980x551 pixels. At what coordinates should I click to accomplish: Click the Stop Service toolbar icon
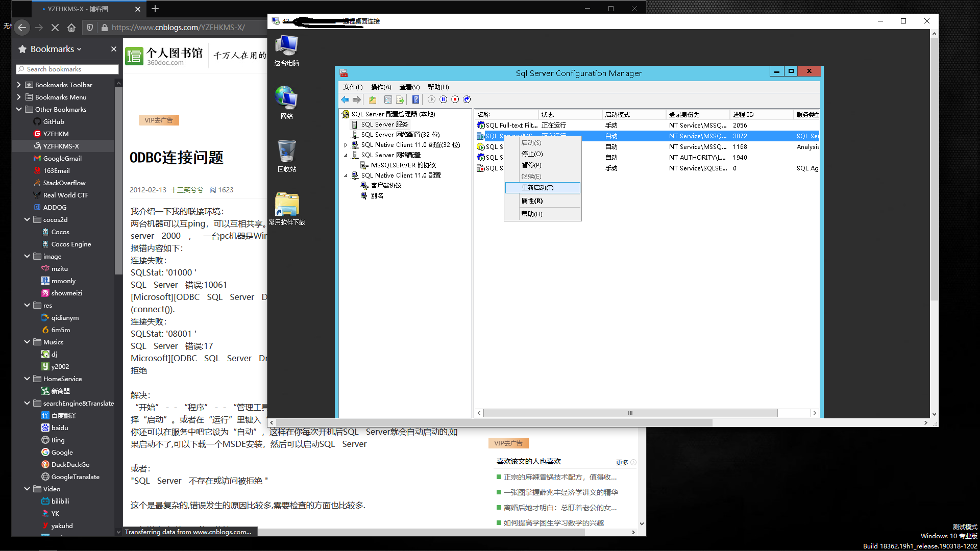click(454, 99)
